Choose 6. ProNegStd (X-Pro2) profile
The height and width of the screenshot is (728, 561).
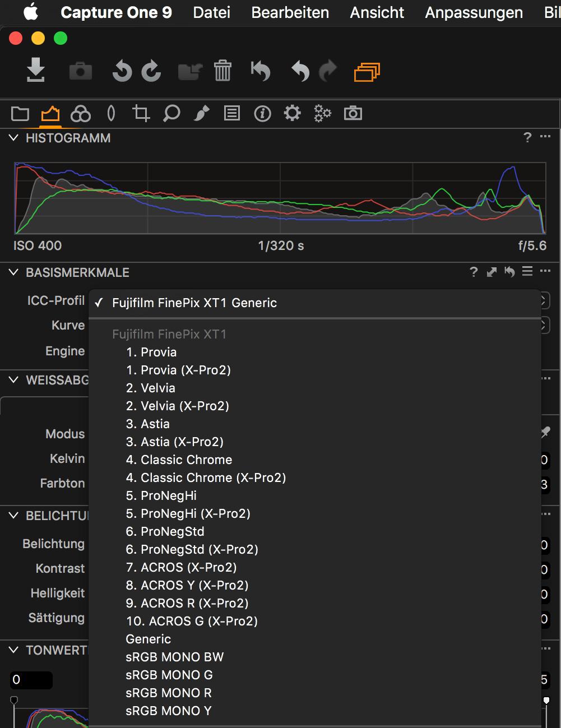tap(314, 549)
